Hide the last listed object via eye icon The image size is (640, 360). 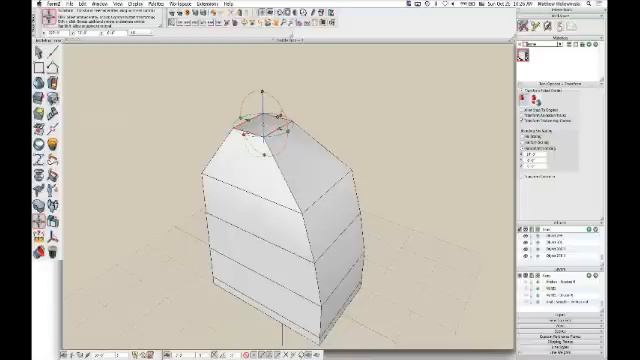click(x=526, y=256)
